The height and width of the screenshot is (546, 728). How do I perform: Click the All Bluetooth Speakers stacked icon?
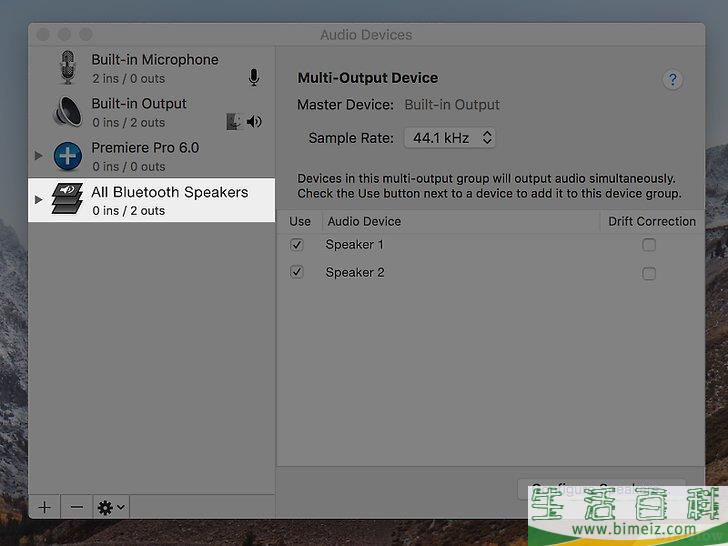(x=67, y=198)
